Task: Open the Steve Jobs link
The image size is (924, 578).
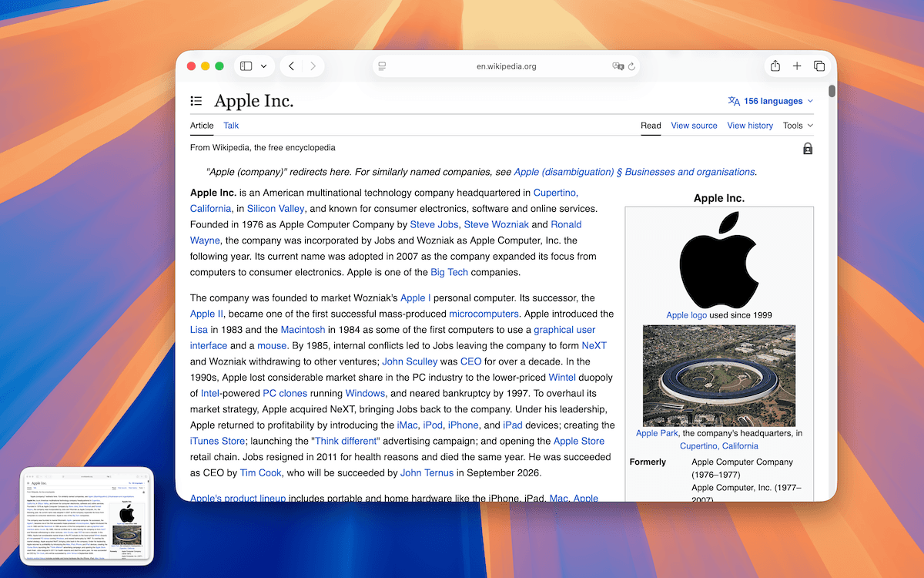Action: (x=434, y=224)
